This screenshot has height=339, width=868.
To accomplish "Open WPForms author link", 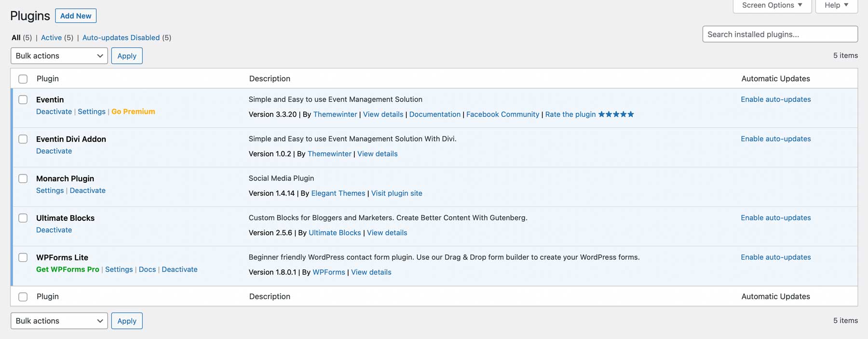I will click(329, 272).
